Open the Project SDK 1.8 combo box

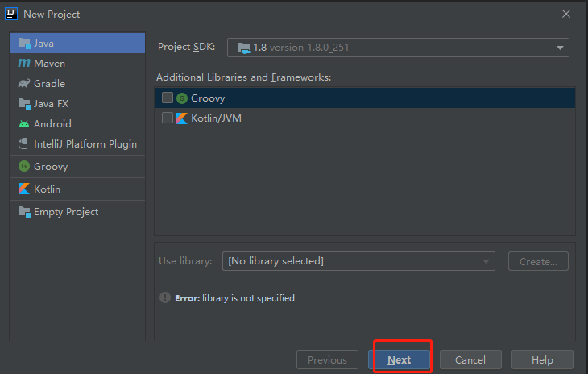[398, 48]
